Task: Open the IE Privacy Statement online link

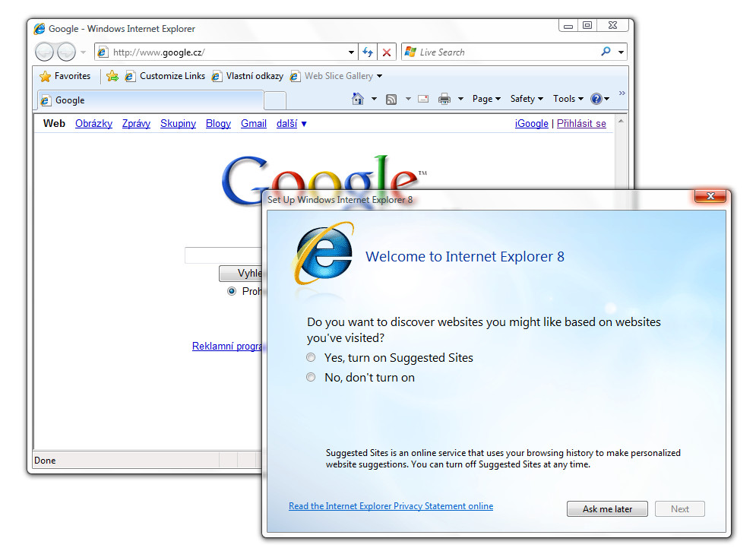Action: tap(391, 506)
